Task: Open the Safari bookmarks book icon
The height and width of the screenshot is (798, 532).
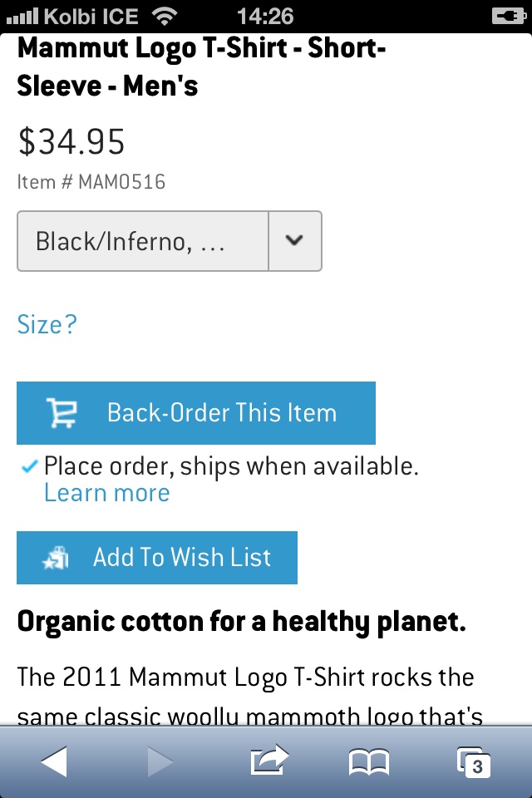Action: [x=369, y=761]
